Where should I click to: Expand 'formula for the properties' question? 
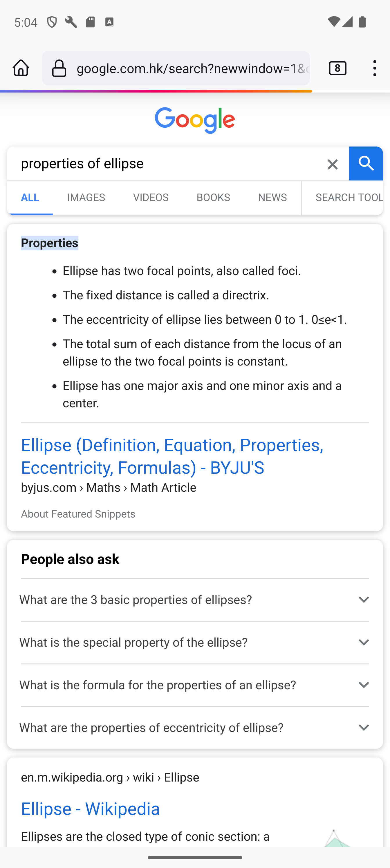tap(195, 685)
